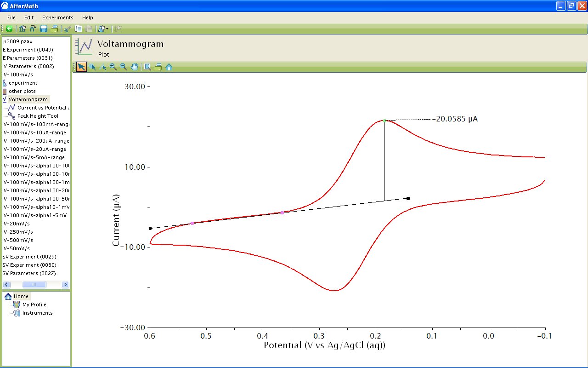Screen dimensions: 588x368
Task: Click the -20.0585 µA peak label
Action: pyautogui.click(x=455, y=119)
